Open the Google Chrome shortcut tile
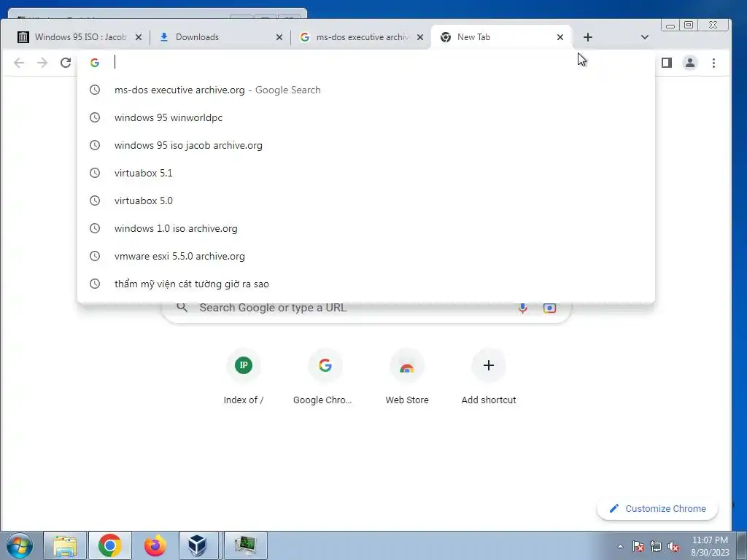 (x=325, y=377)
